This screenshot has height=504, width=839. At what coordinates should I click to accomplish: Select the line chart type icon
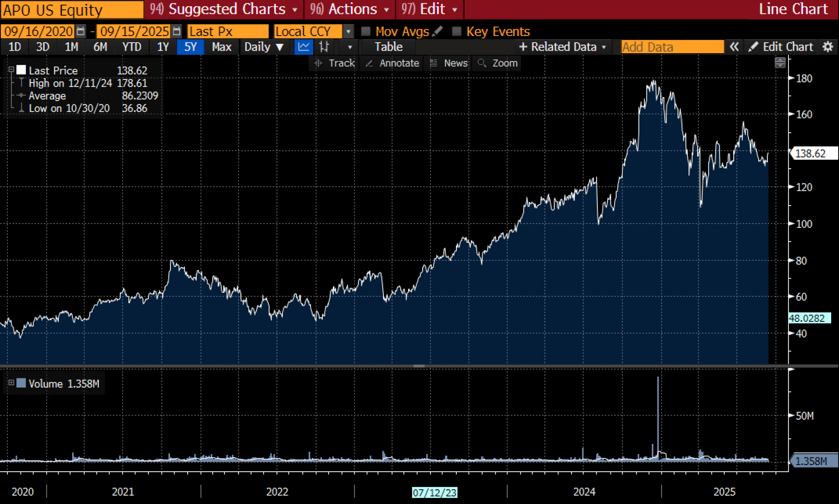[x=304, y=47]
